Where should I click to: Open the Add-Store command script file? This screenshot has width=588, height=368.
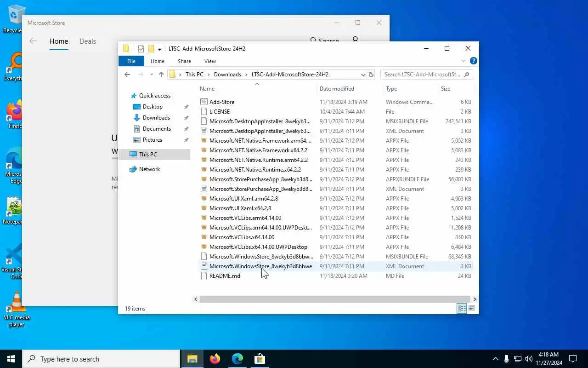click(x=222, y=102)
